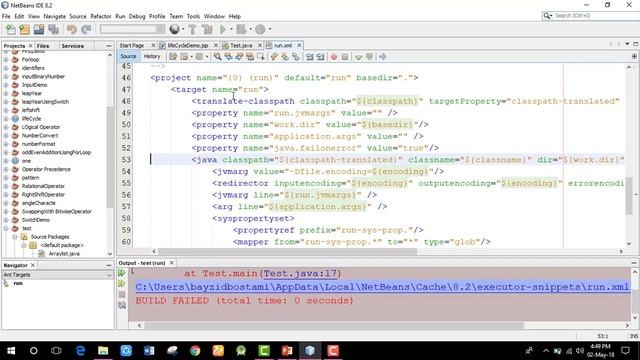The height and width of the screenshot is (360, 640).
Task: Click the red Start Macro Recording icon
Action: 334,57
